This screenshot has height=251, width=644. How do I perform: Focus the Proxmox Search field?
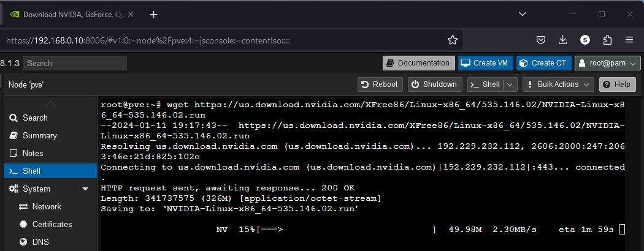75,63
